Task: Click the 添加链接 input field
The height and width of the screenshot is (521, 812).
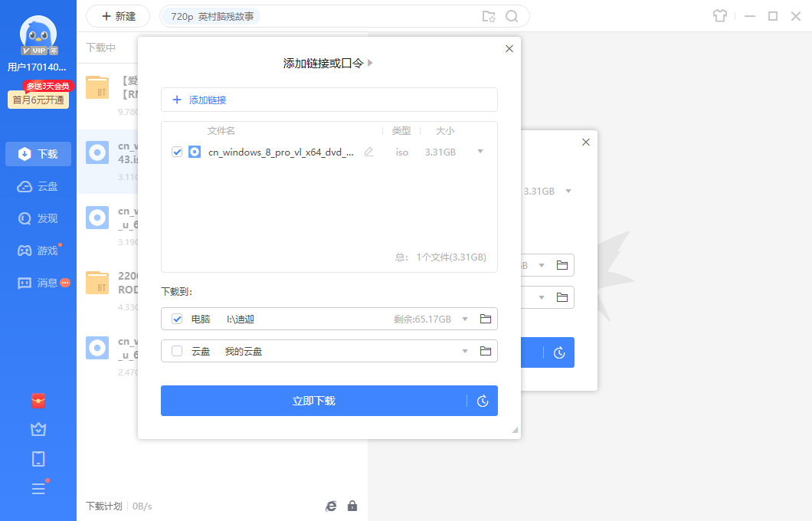Action: [329, 100]
